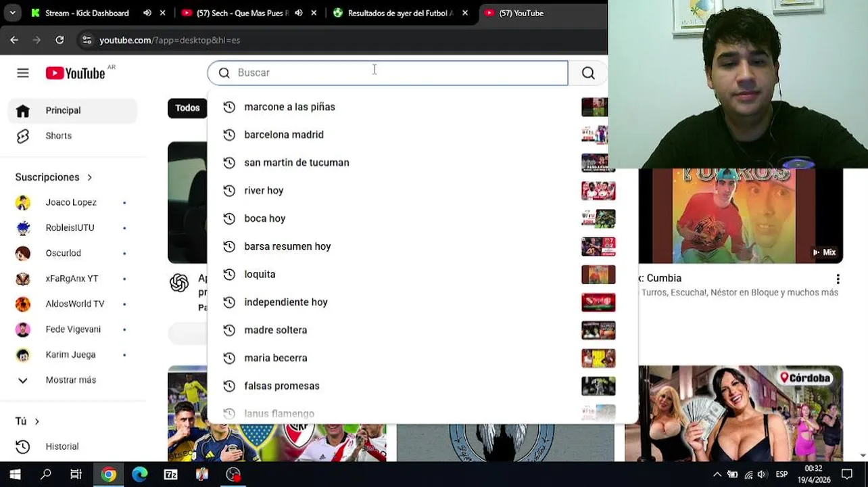Switch to Resultados de ayer del Futbol tab
Viewport: 868px width, 487px height.
coord(400,13)
